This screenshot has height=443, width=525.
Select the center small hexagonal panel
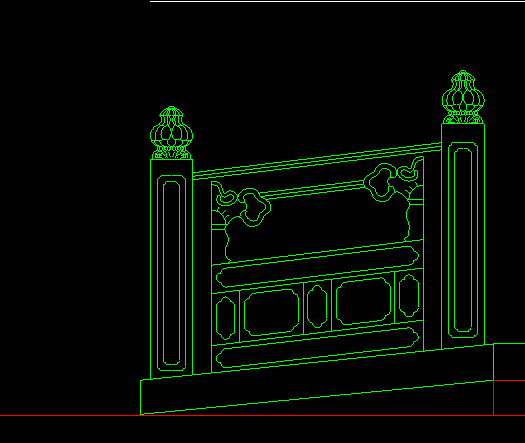(x=317, y=306)
